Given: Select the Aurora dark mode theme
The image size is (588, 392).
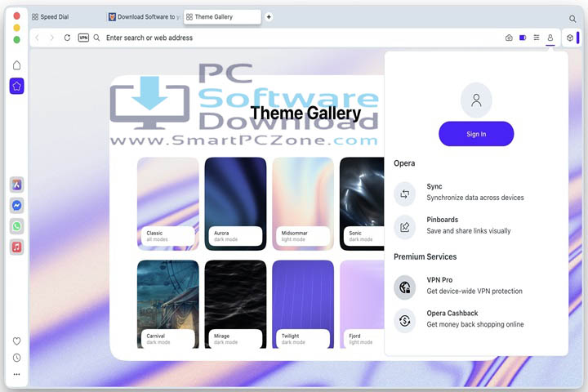Looking at the screenshot, I should (235, 203).
